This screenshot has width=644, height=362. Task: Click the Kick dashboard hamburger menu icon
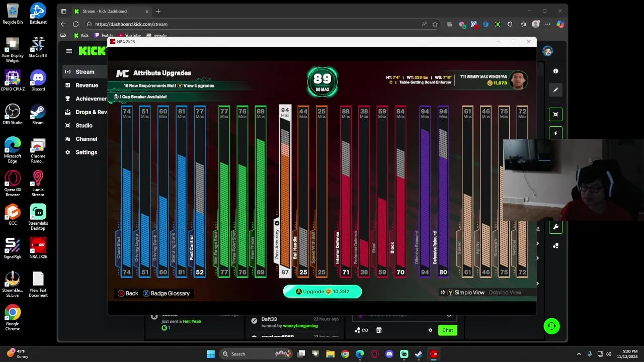click(69, 51)
